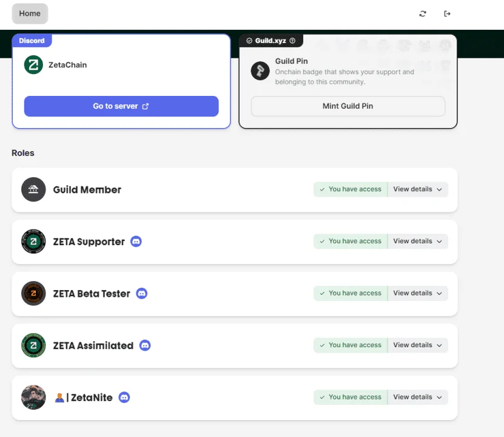
Task: Click the external link icon on Go to server
Action: (x=146, y=106)
